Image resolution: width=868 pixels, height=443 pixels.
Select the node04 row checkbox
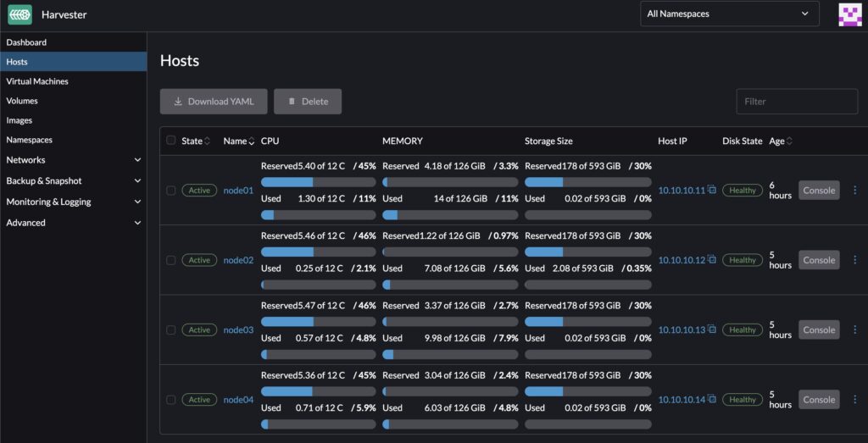(x=171, y=400)
